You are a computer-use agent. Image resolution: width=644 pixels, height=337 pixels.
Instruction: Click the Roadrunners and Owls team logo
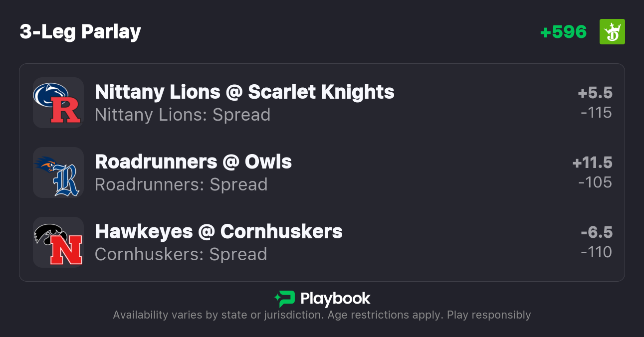click(x=58, y=172)
